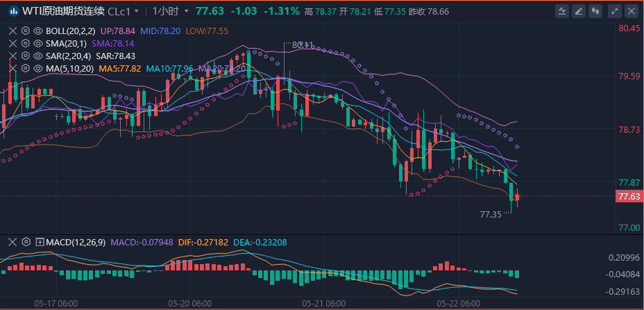Open BOLL indicator settings gear
Viewport: 644px width, 310px height.
[x=26, y=31]
